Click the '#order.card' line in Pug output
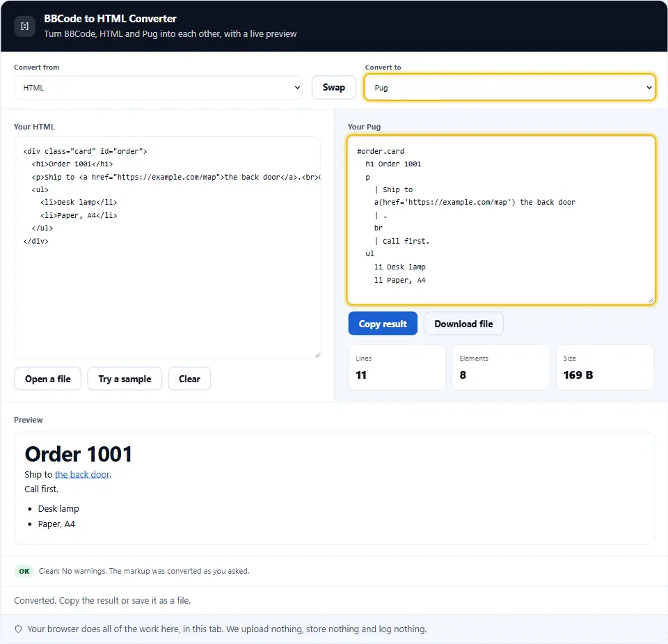The image size is (668, 644). pyautogui.click(x=381, y=151)
